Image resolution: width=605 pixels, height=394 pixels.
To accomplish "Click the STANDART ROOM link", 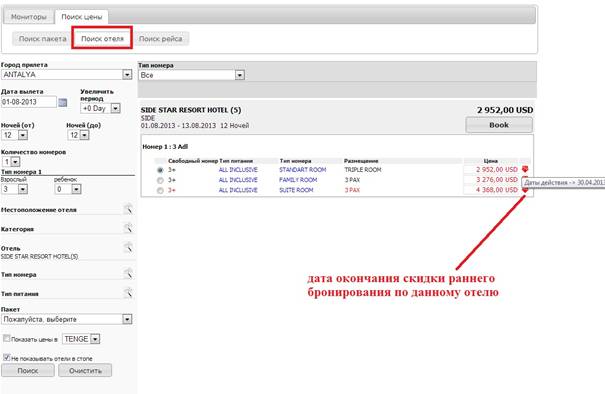I will 302,170.
